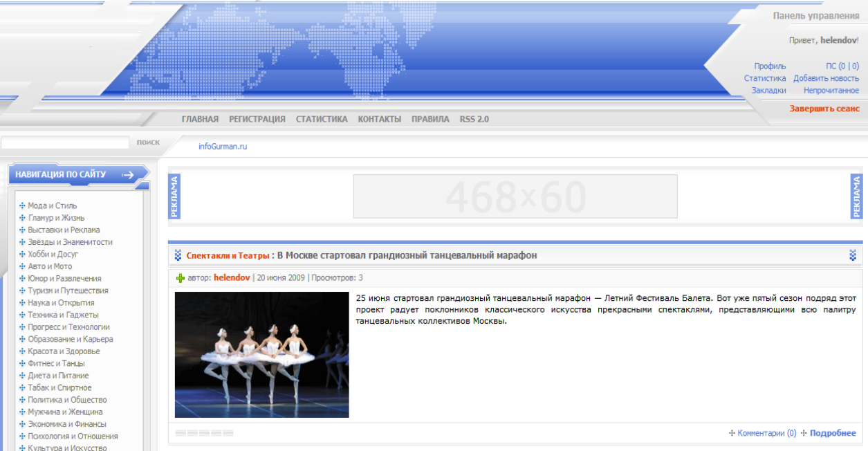Click the article rating bars
This screenshot has width=868, height=451.
(204, 433)
